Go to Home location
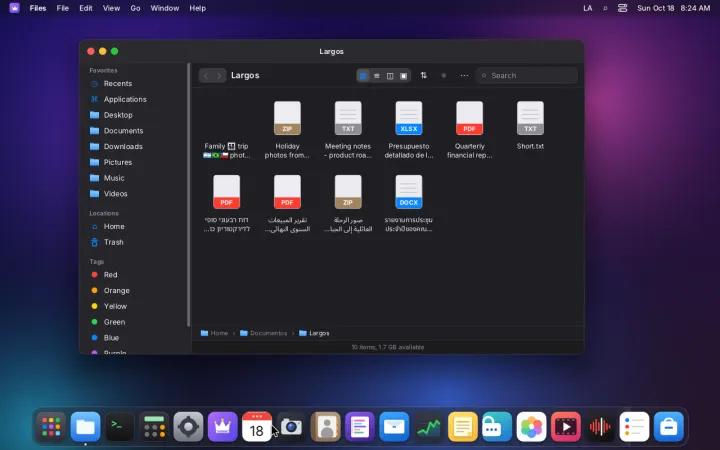Image resolution: width=720 pixels, height=450 pixels. [134, 226]
